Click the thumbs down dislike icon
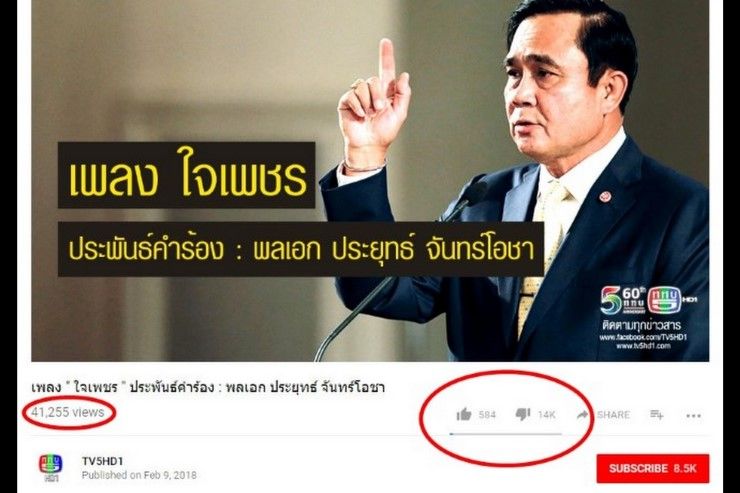The height and width of the screenshot is (493, 740). click(523, 414)
